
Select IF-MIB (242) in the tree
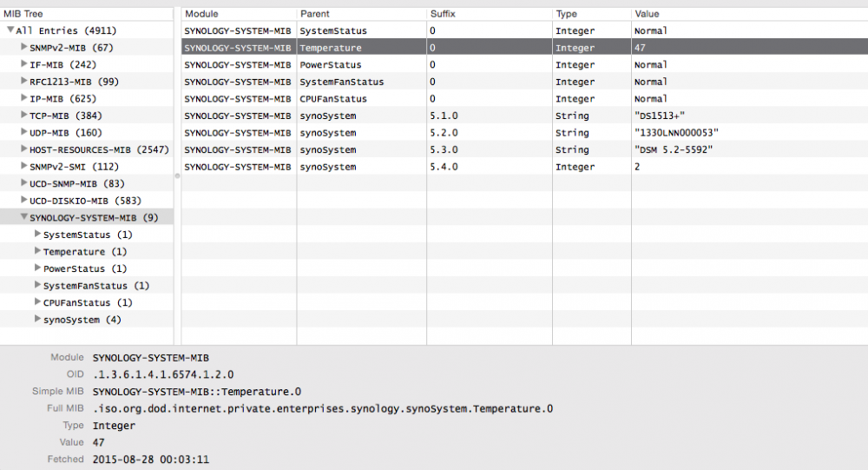click(x=62, y=65)
